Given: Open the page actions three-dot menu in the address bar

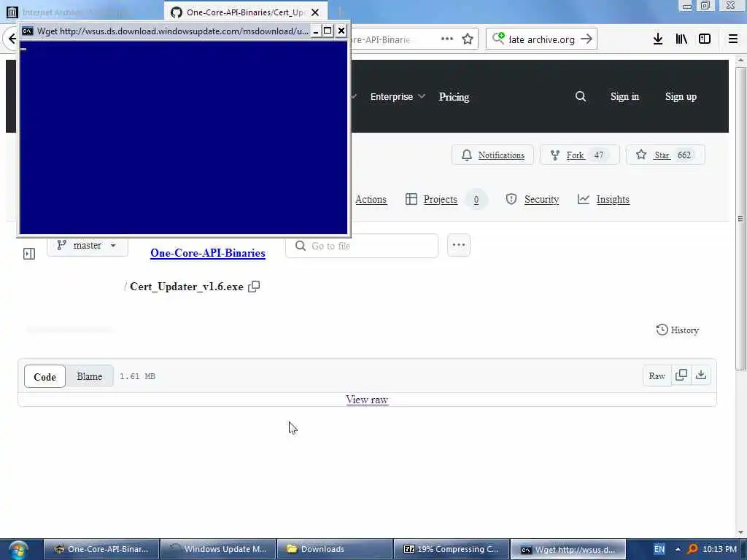Looking at the screenshot, I should (447, 39).
